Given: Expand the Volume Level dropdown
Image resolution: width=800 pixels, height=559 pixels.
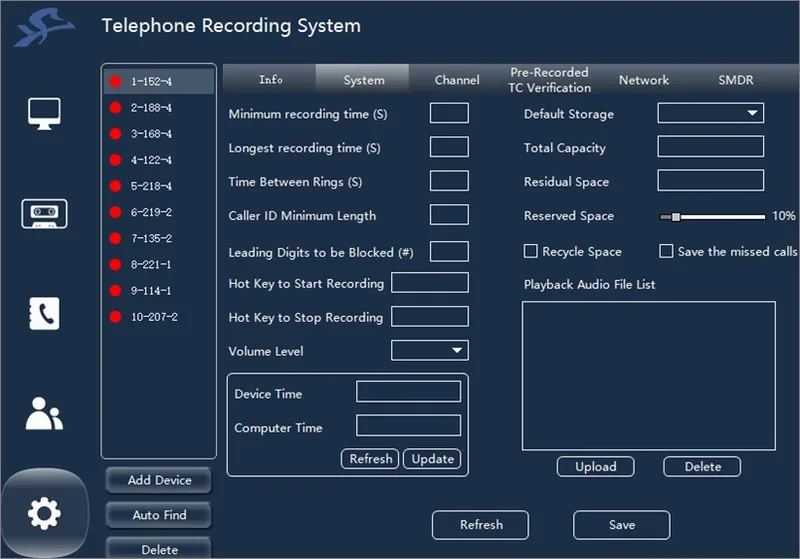Looking at the screenshot, I should tap(430, 350).
